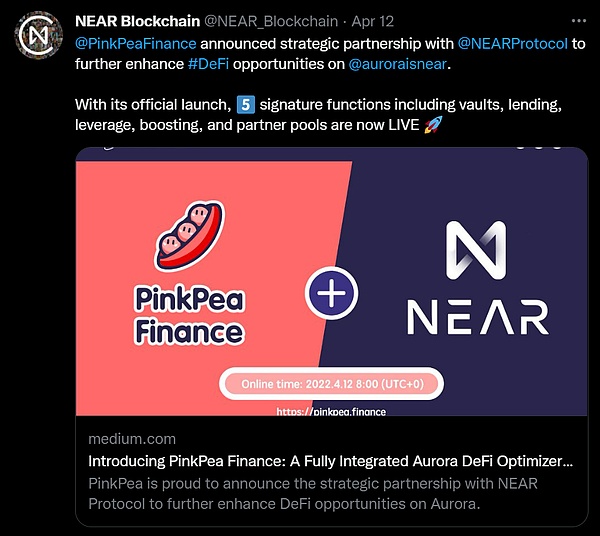
Task: Visit the @NEARProtocol mention
Action: pos(515,43)
